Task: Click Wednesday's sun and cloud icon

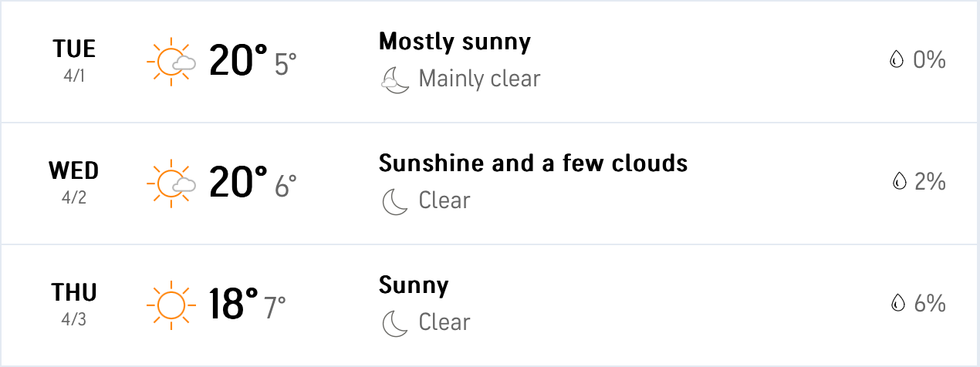Action: 170,183
